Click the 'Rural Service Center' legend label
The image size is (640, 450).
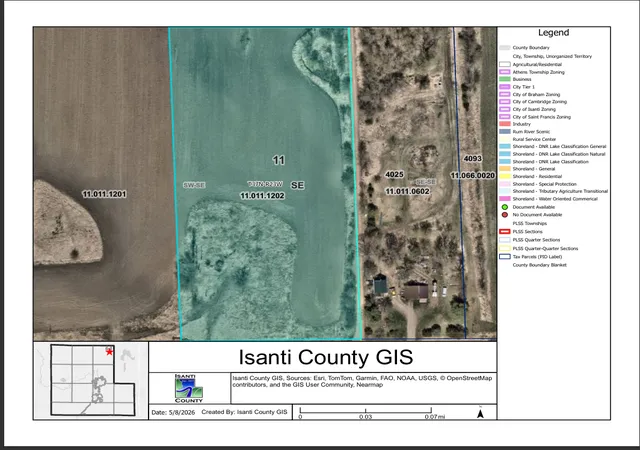[x=534, y=139]
